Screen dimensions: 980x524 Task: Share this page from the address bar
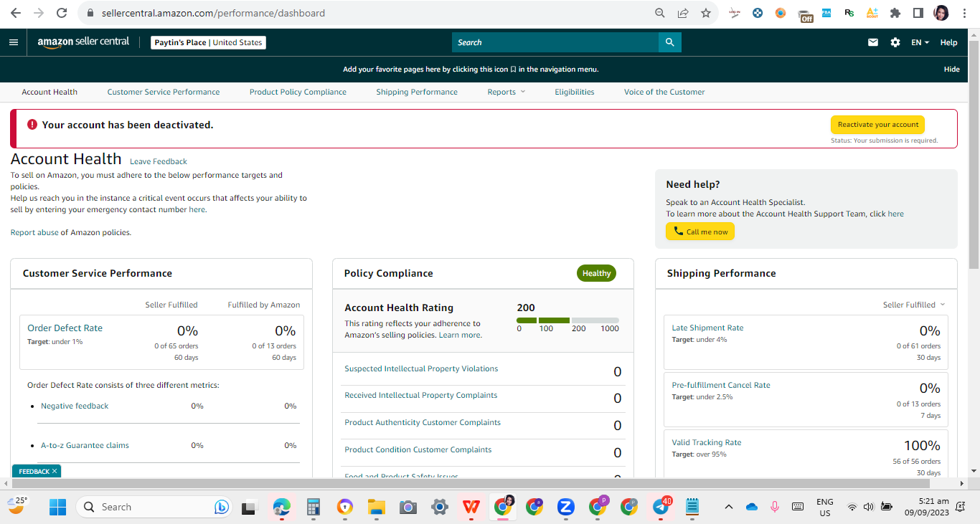click(683, 13)
